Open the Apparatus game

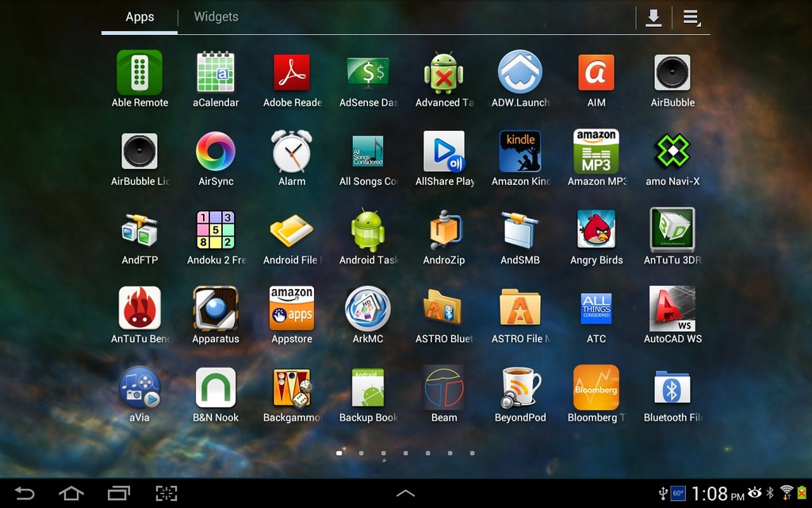click(216, 309)
